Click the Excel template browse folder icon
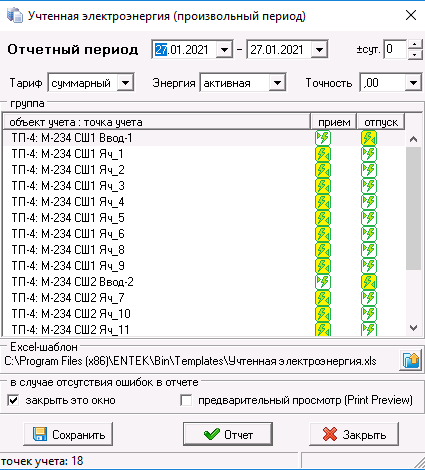 [x=411, y=360]
